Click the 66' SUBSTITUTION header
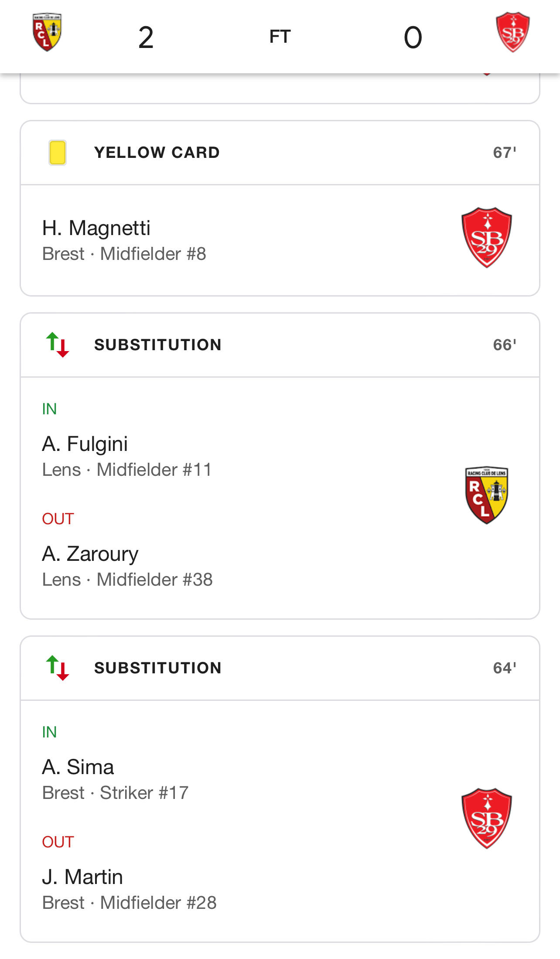The width and height of the screenshot is (560, 959). coord(280,345)
